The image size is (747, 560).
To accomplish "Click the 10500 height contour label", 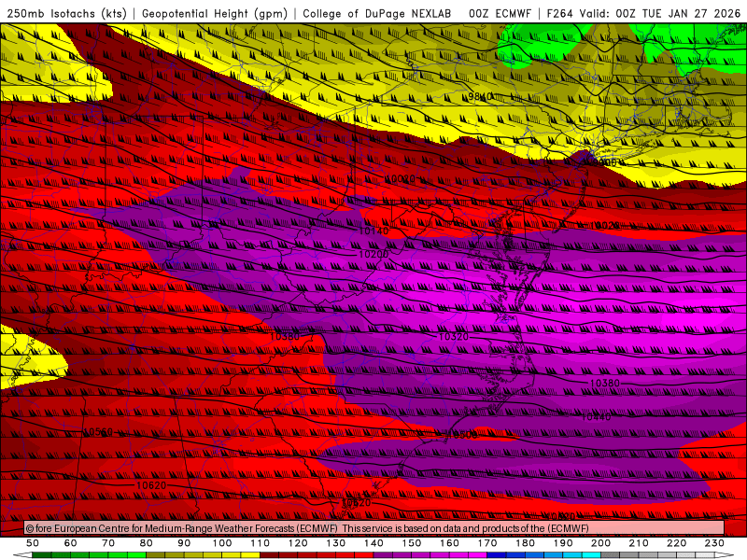I will 462,435.
